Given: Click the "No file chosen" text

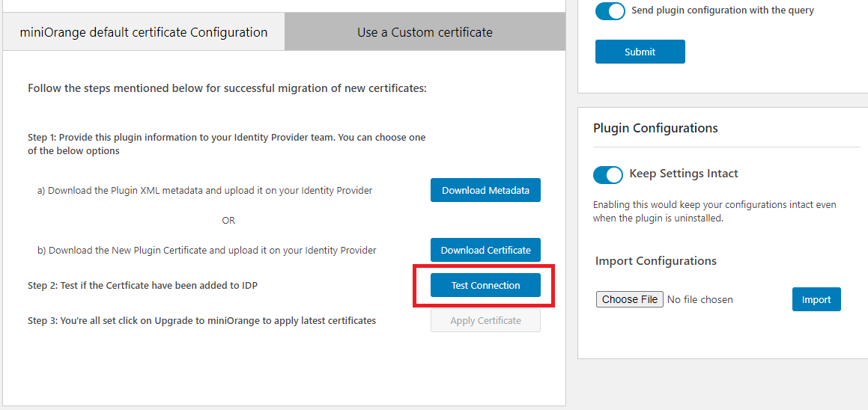Looking at the screenshot, I should click(x=700, y=300).
